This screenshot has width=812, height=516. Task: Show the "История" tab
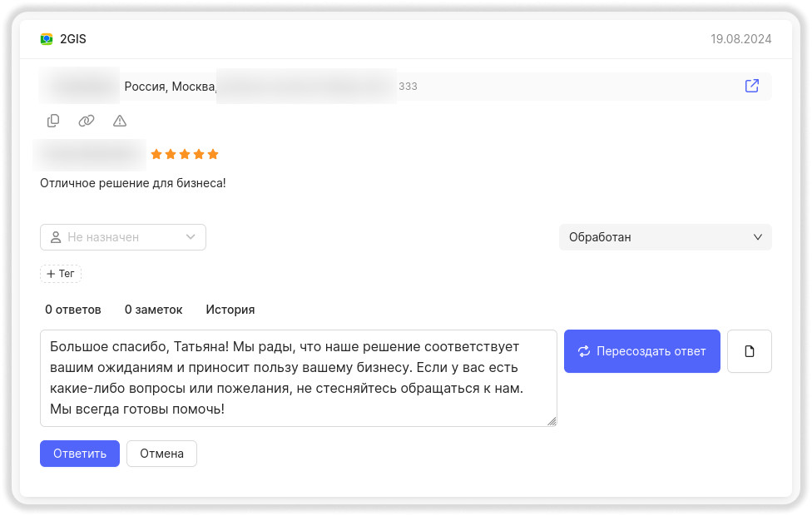tap(230, 310)
